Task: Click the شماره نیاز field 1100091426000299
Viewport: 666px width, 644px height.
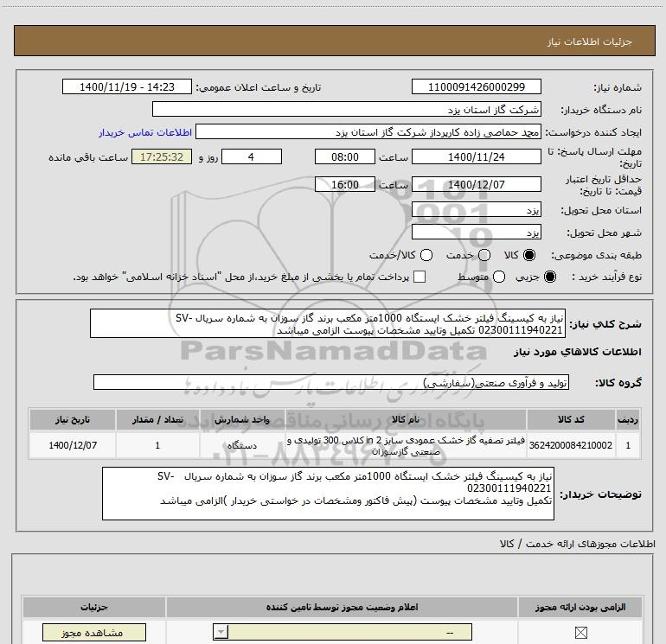Action: click(x=476, y=86)
